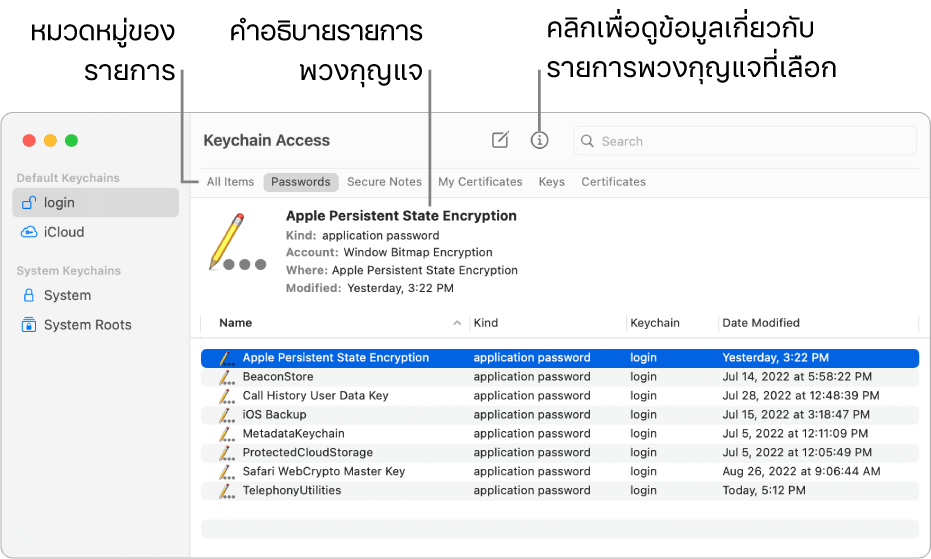Select the My Certificates tab
Viewport: 931px width, 559px height.
pyautogui.click(x=480, y=182)
